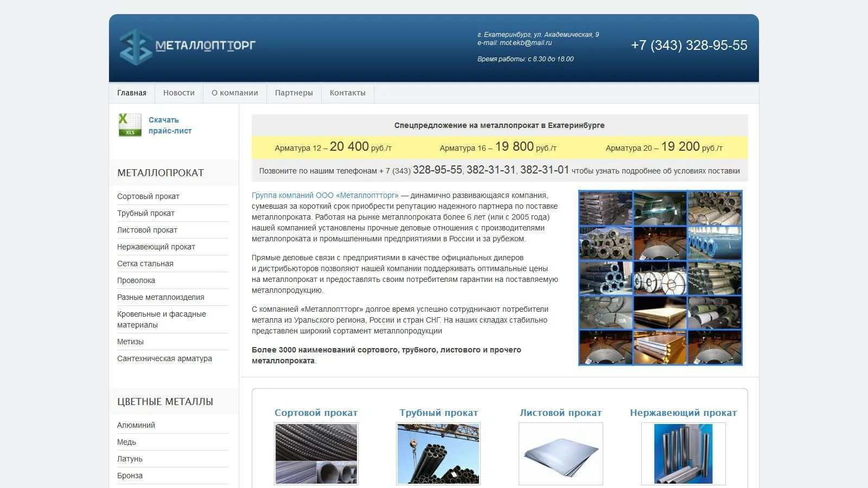Open Сетка стальная category
Screen dimensions: 868x488
coord(145,264)
